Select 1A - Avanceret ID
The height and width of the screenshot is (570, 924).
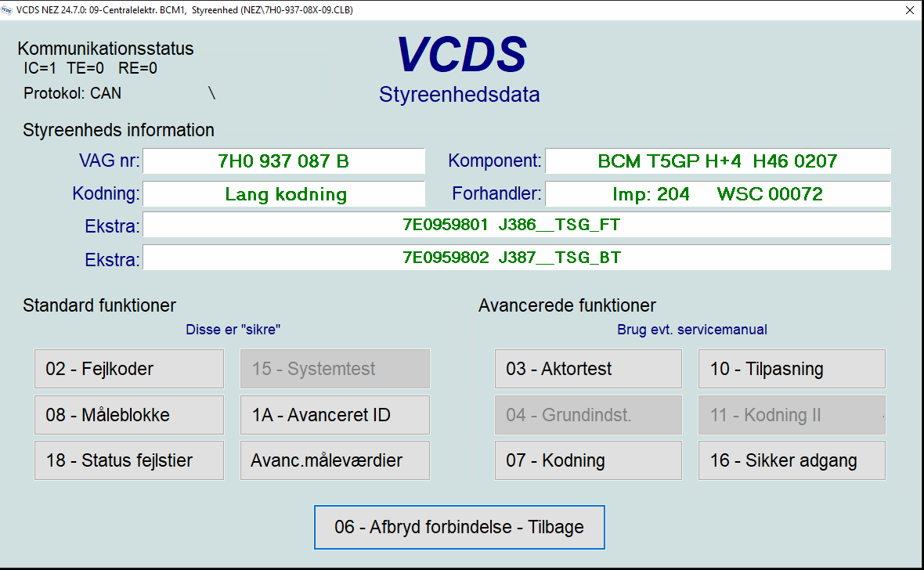coord(334,415)
